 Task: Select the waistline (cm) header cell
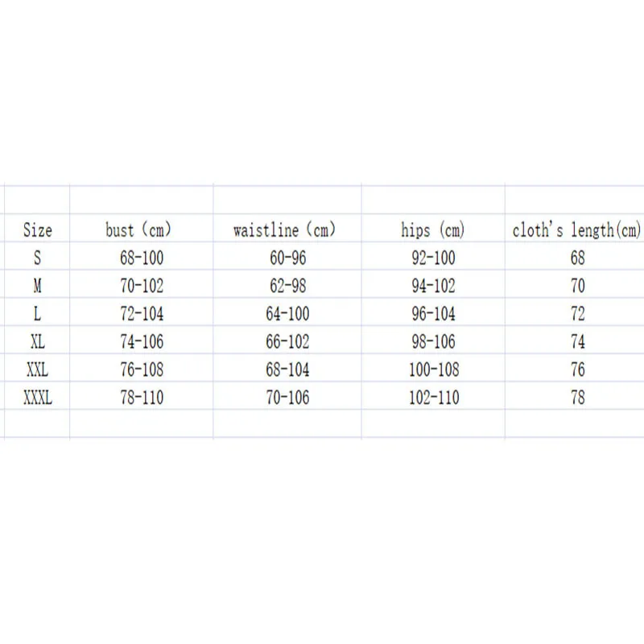click(x=284, y=230)
